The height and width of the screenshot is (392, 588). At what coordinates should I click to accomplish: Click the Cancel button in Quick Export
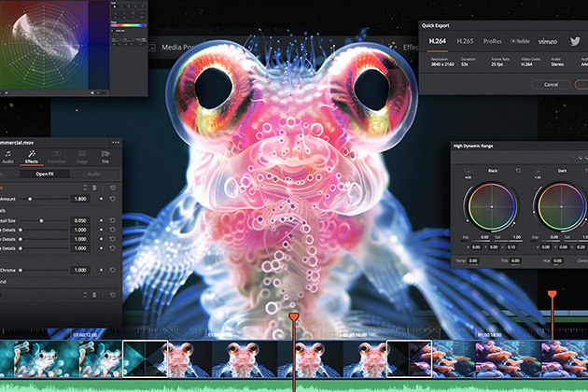pos(551,85)
